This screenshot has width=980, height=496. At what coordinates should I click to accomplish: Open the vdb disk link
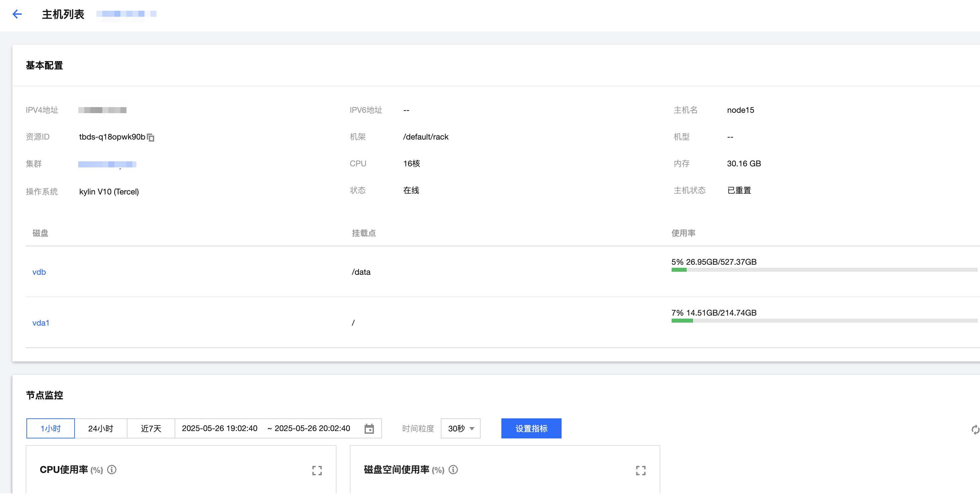click(x=39, y=272)
